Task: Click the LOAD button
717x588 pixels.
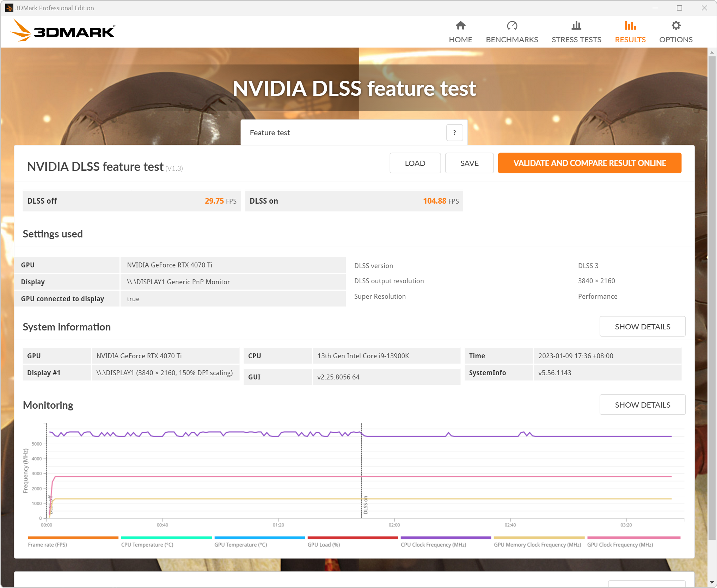Action: pyautogui.click(x=415, y=163)
